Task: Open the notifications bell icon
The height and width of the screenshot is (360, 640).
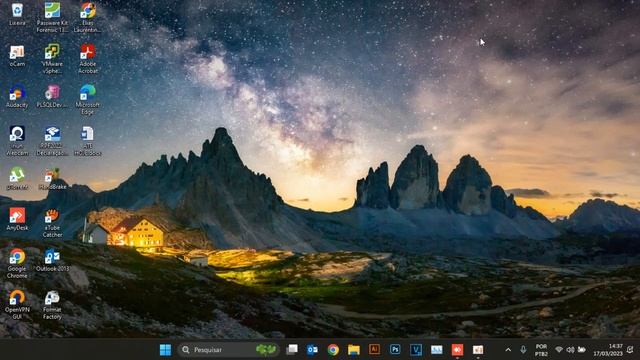Action: coord(631,350)
